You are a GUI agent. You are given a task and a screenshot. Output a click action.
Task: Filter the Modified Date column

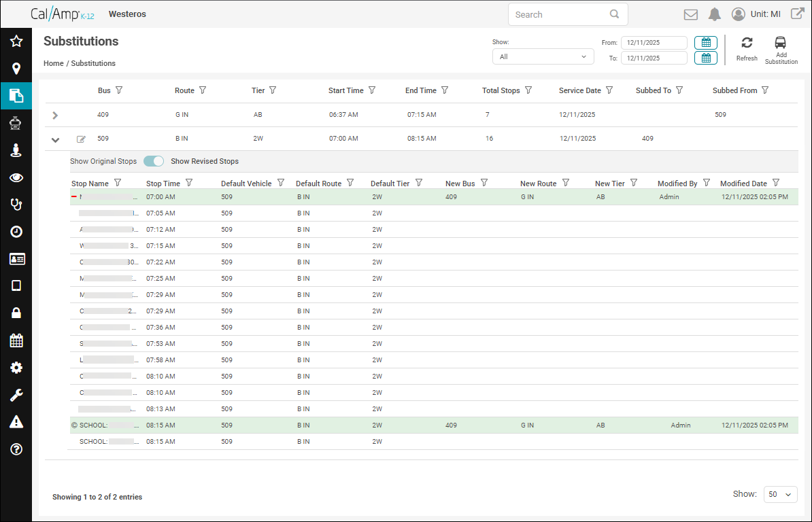click(776, 183)
